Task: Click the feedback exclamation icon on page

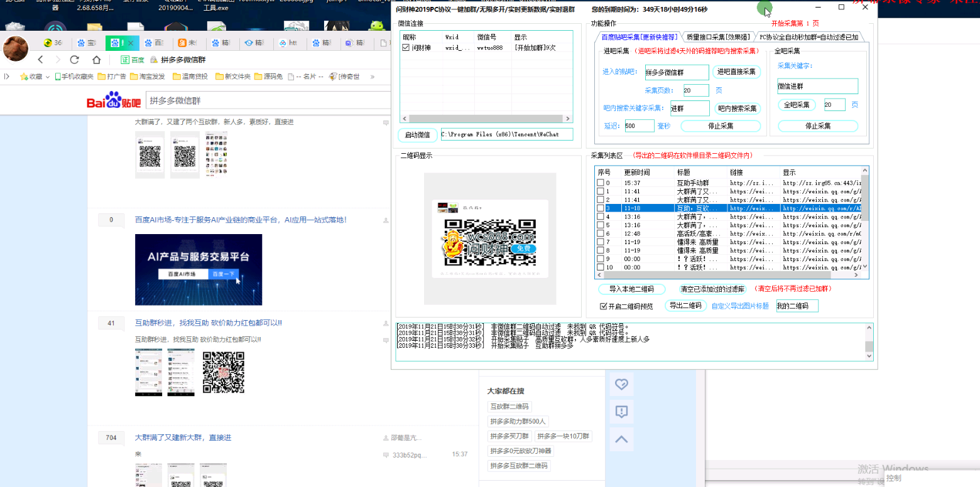Action: (621, 412)
